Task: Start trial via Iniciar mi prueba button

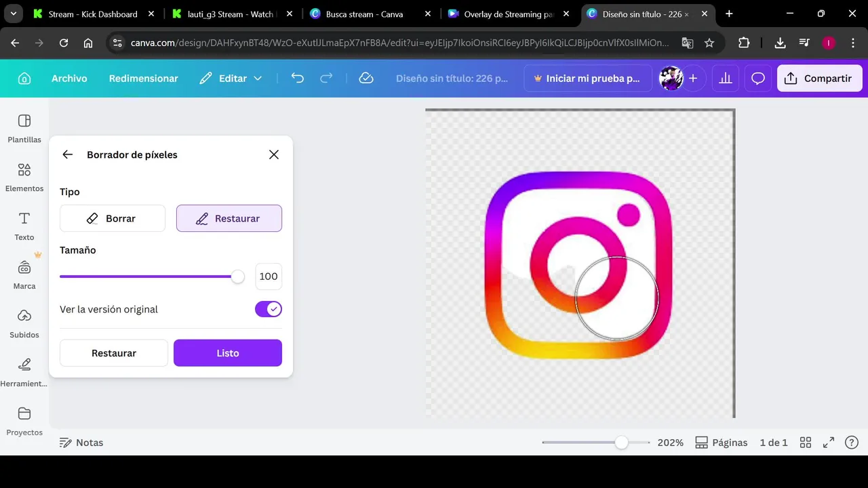Action: coord(587,79)
